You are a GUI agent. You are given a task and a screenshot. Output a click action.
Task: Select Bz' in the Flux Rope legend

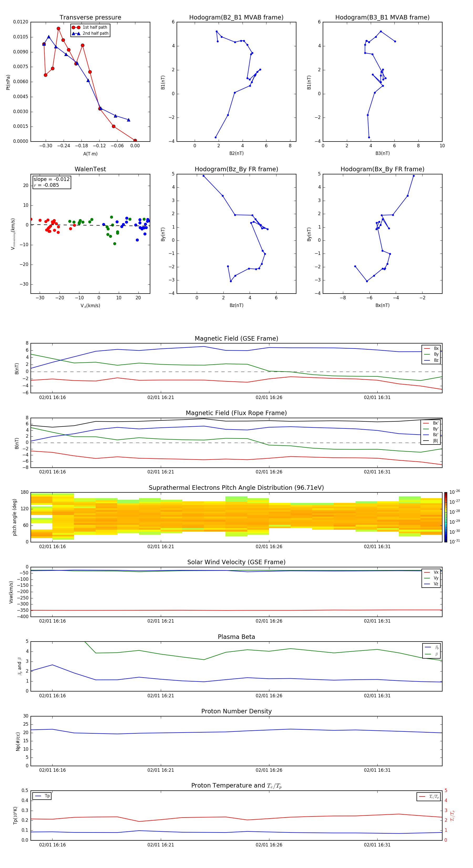point(431,435)
